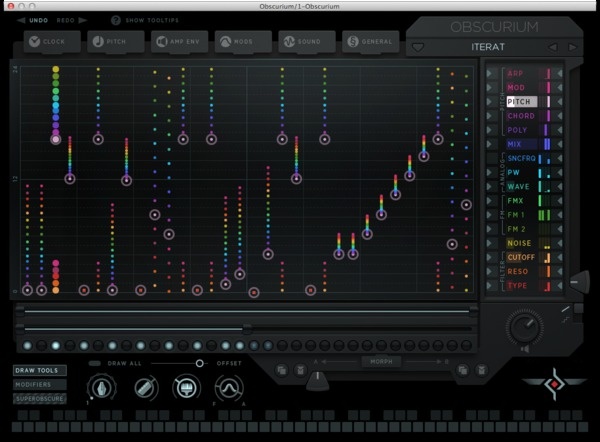
Task: Select the third draw tool icon
Action: [x=184, y=389]
